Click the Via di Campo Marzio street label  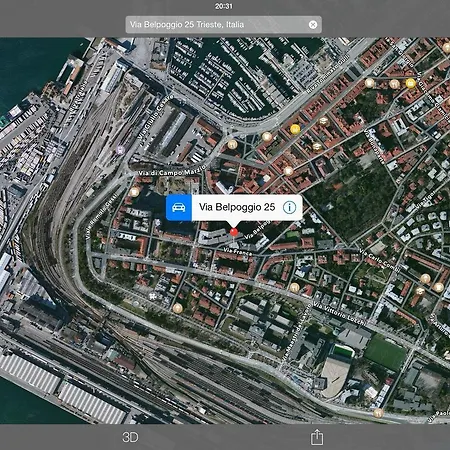(172, 171)
